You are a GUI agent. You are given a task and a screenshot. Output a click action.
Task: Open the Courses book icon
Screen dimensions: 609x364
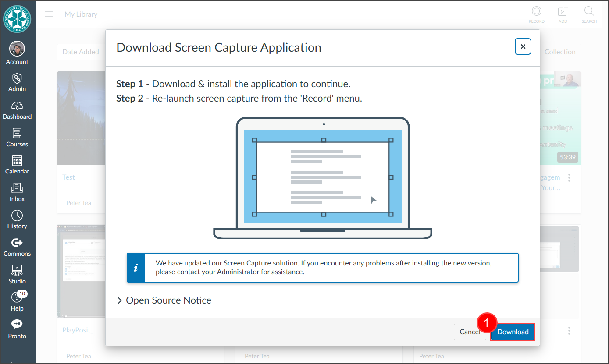coord(17,134)
